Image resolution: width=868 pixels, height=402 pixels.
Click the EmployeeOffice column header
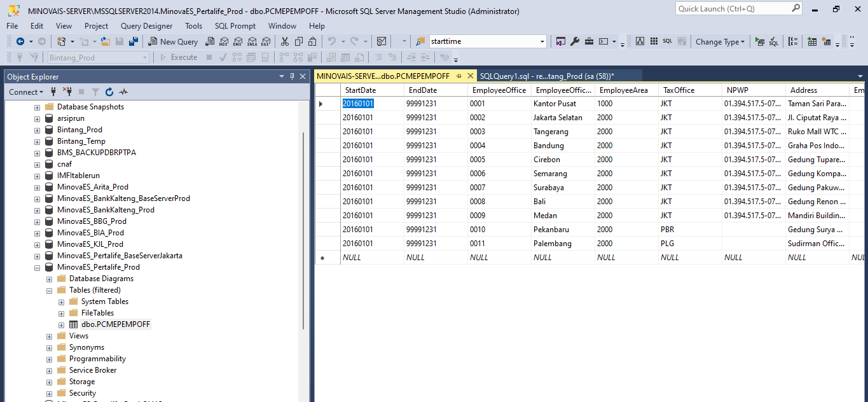point(499,90)
